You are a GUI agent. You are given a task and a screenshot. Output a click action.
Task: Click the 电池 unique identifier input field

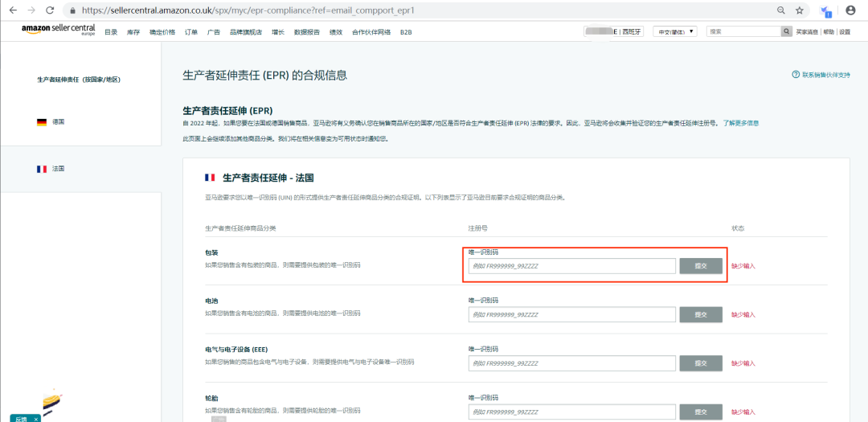(572, 314)
